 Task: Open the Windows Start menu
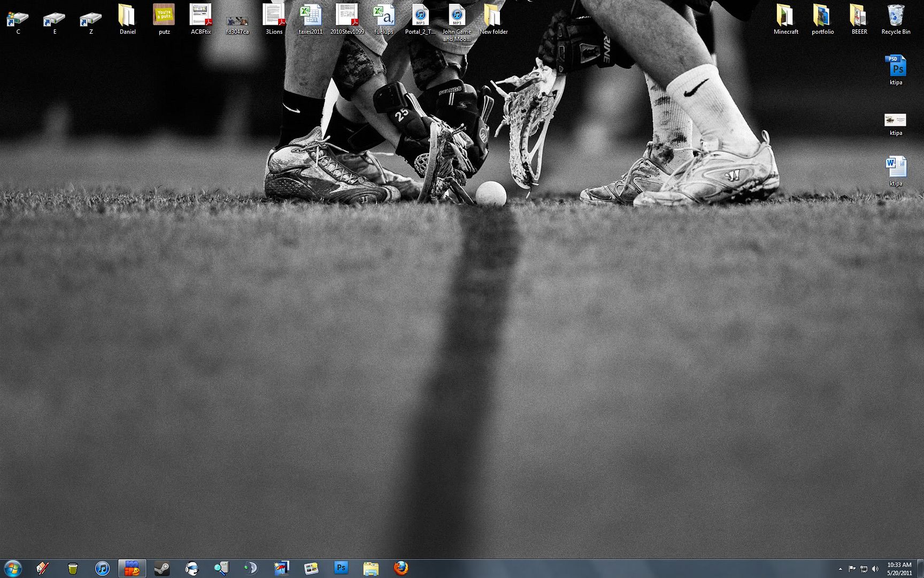click(x=13, y=568)
